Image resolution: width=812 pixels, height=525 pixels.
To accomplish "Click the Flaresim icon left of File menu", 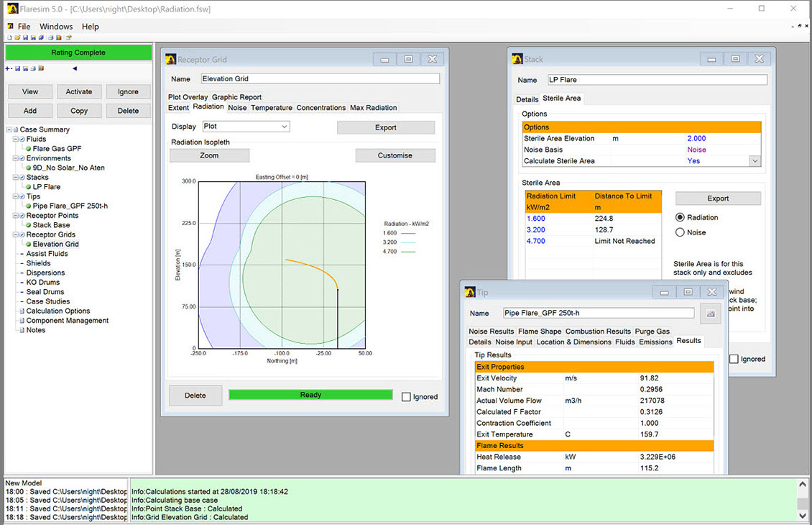I will pos(10,26).
